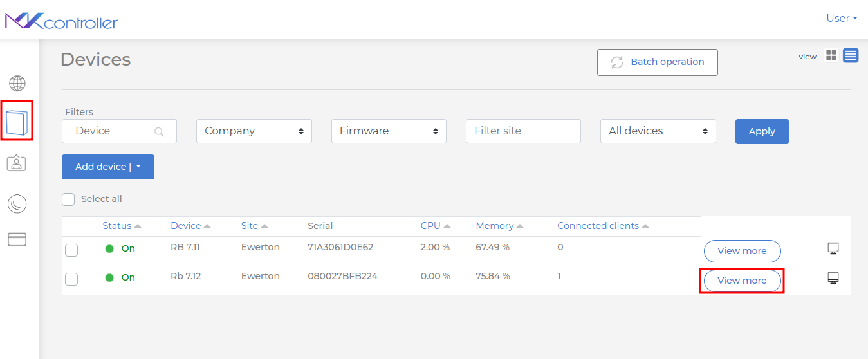Click memory value 75.84 %
868x359 pixels.
[493, 276]
